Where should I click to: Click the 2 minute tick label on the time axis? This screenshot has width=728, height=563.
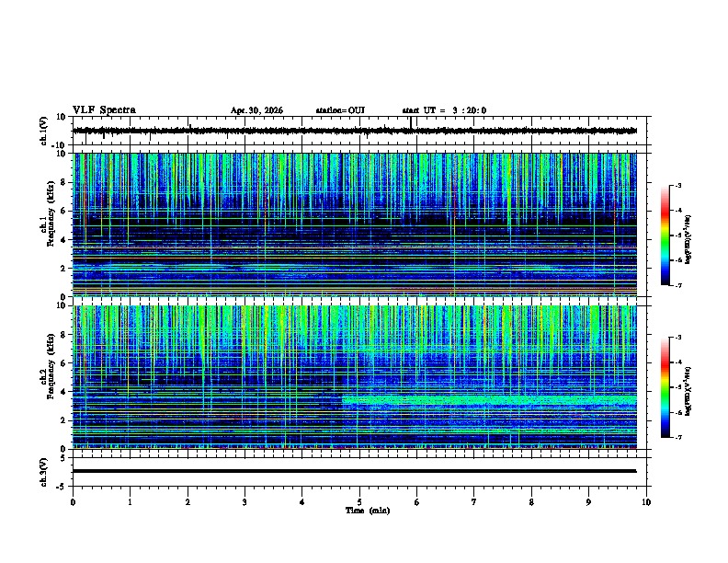click(x=188, y=502)
